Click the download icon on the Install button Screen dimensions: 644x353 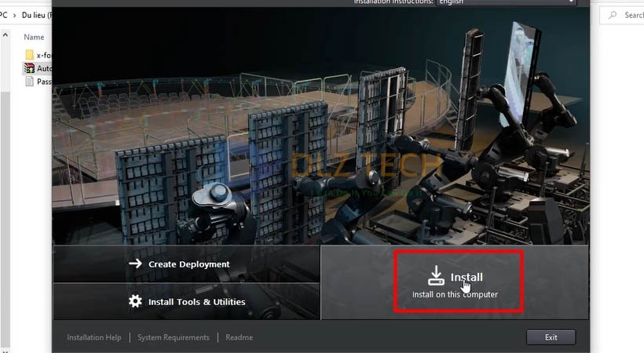pos(436,275)
